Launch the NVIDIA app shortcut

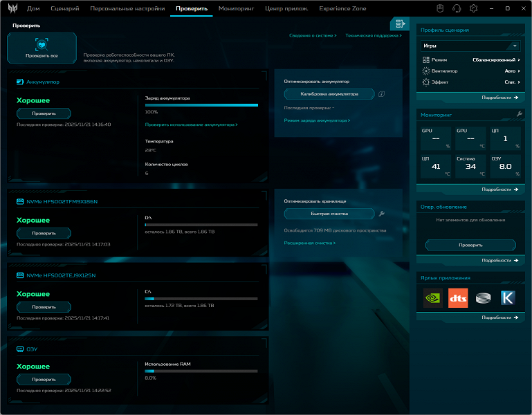click(433, 298)
